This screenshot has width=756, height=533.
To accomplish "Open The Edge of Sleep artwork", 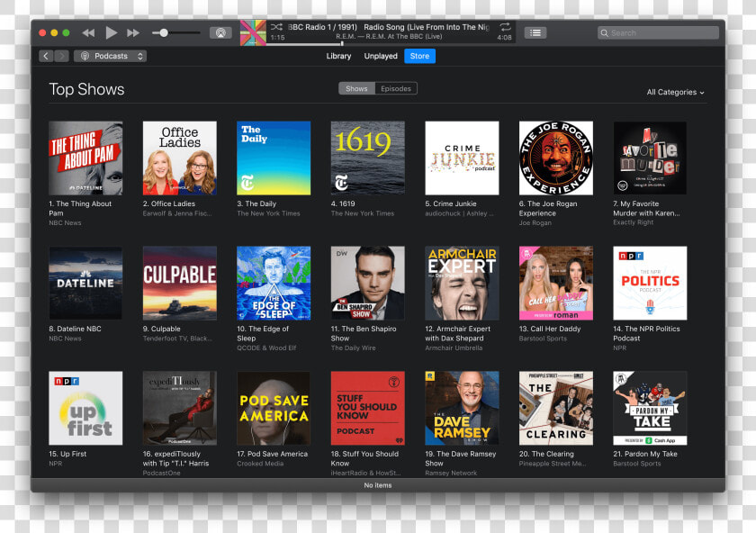I will [x=274, y=283].
